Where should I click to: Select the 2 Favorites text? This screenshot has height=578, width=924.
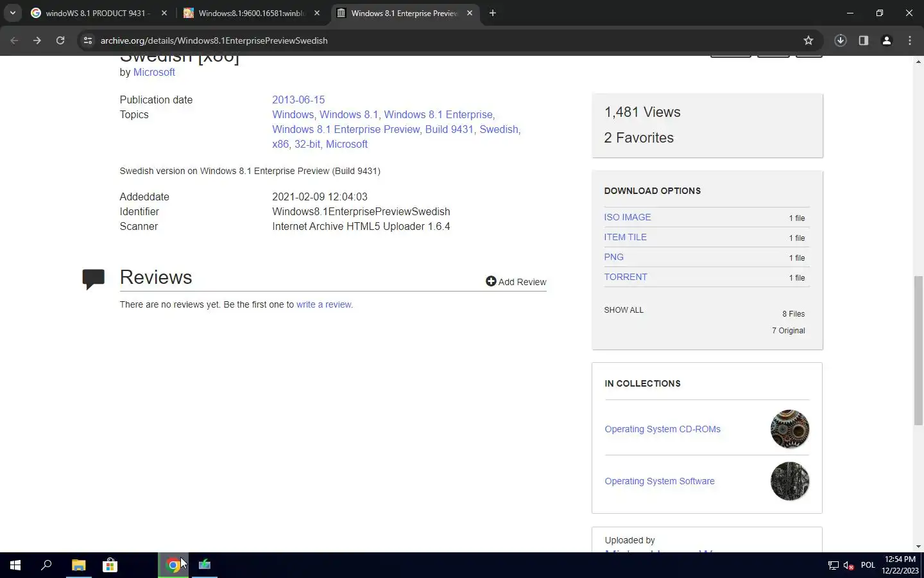point(638,137)
